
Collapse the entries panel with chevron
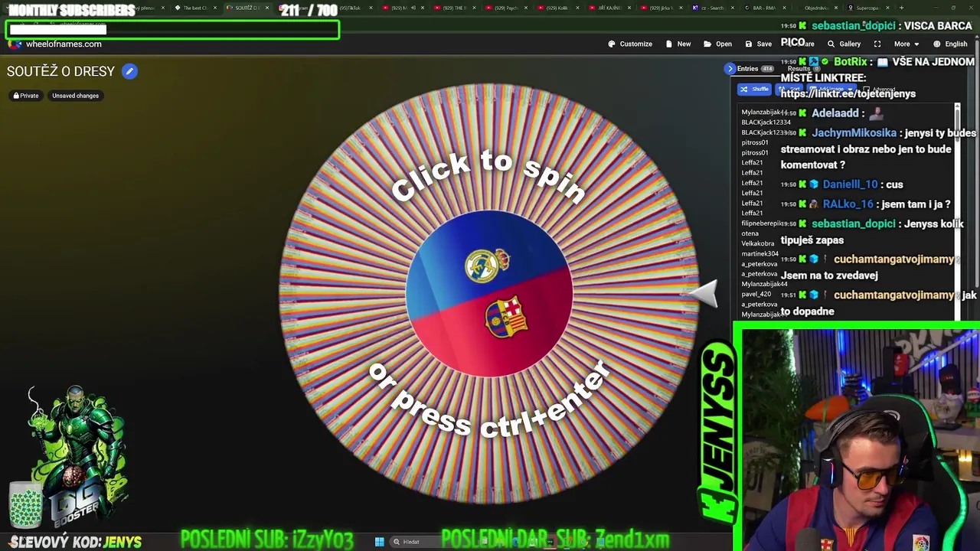point(730,68)
